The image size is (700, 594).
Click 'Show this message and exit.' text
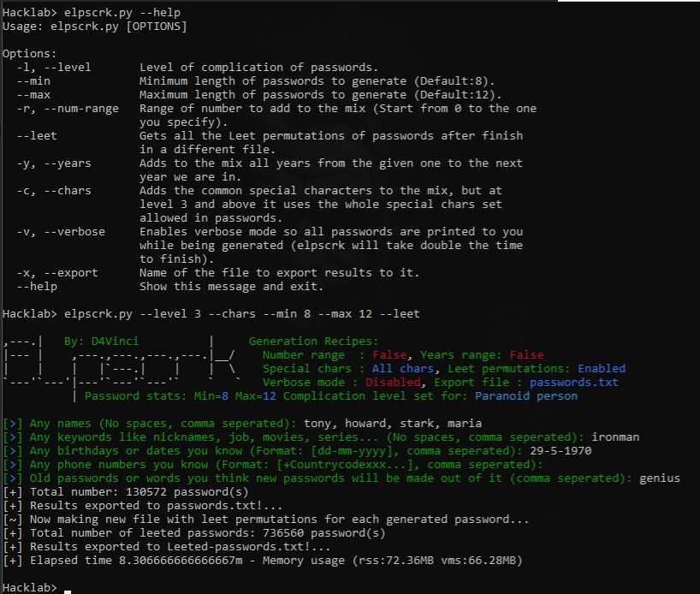tap(231, 287)
